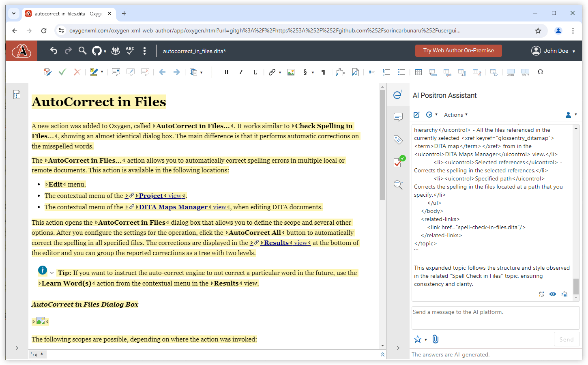The image size is (588, 365).
Task: Insert an image from the toolbar
Action: [x=291, y=72]
